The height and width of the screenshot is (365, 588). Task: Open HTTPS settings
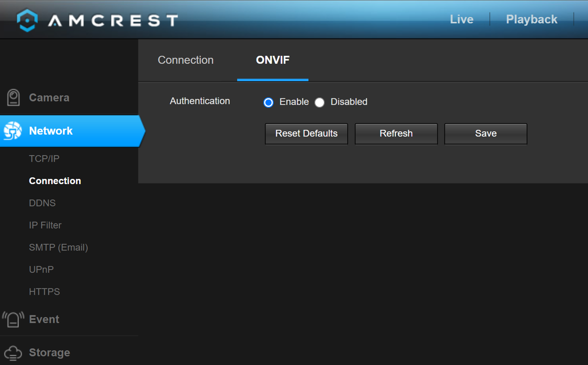click(44, 291)
